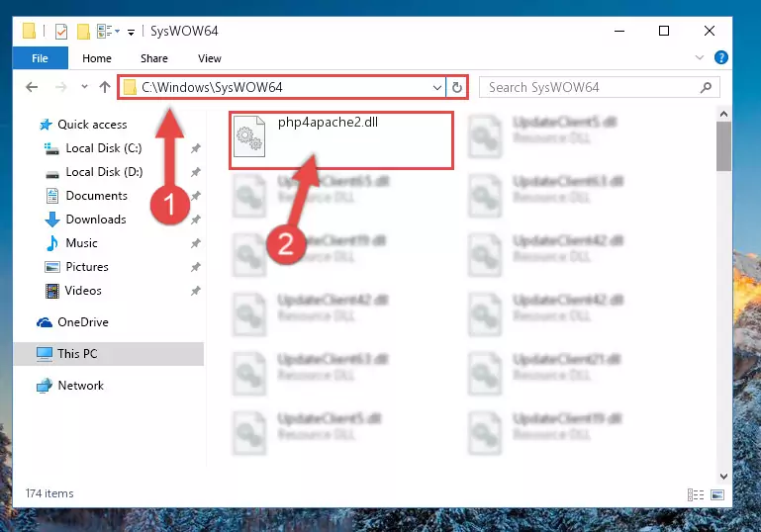The width and height of the screenshot is (761, 532).
Task: Open Downloads in the sidebar
Action: pos(96,220)
